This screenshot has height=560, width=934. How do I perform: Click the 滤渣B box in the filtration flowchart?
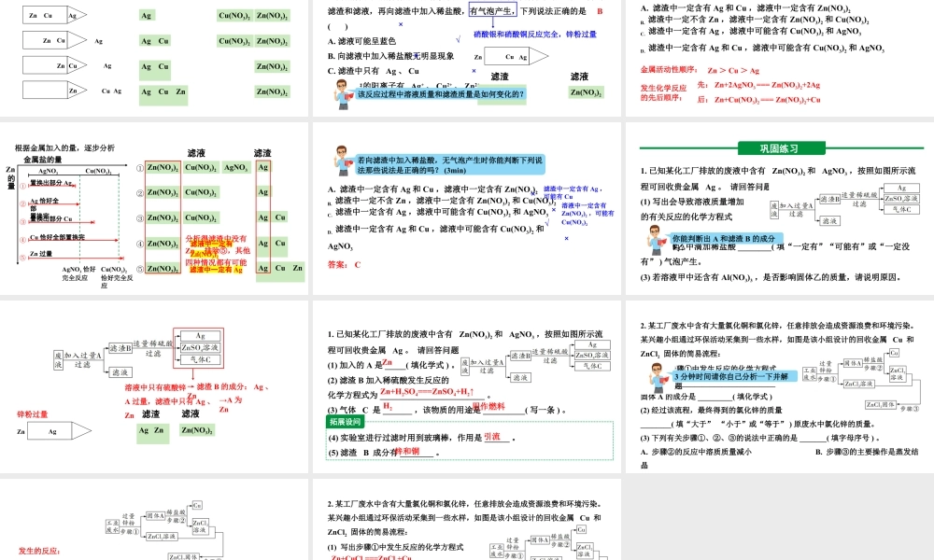[x=120, y=348]
